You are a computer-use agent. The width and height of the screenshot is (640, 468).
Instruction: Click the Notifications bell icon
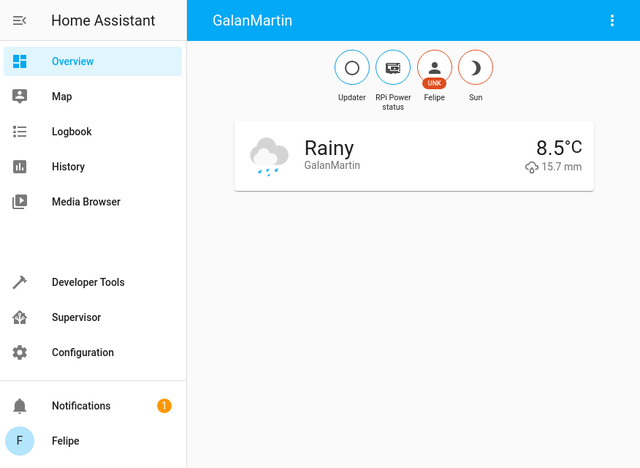tap(19, 406)
